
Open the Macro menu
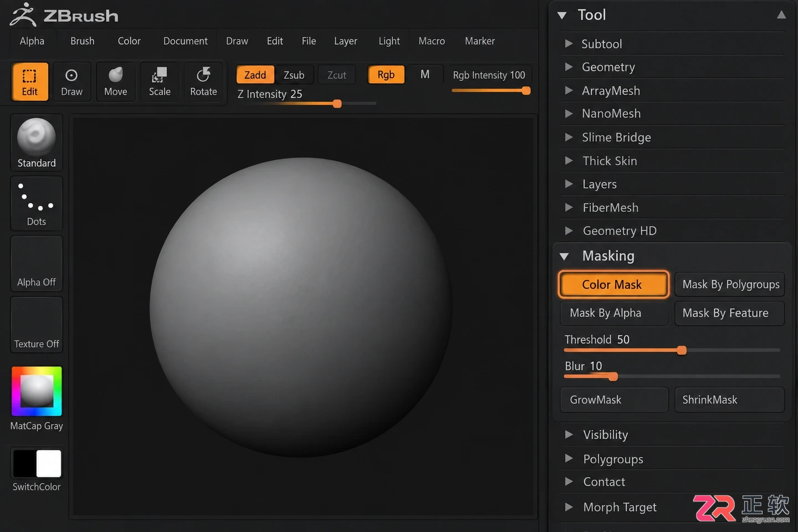(432, 41)
